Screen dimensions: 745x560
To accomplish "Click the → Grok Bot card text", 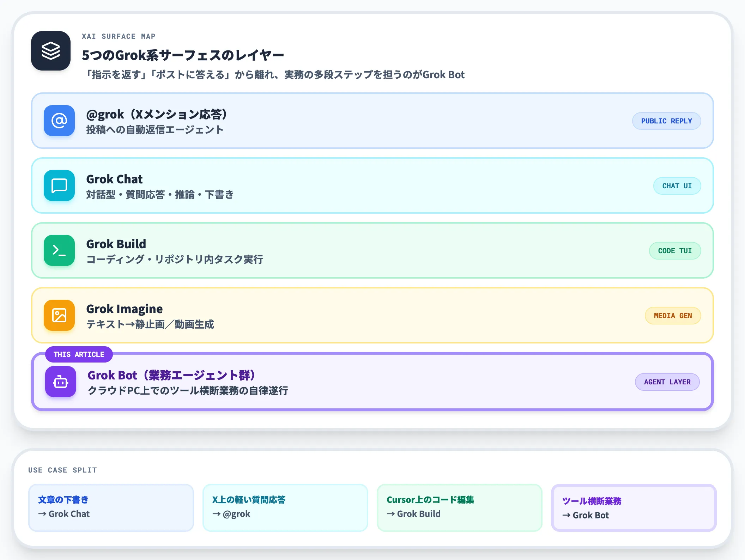I will (x=586, y=515).
